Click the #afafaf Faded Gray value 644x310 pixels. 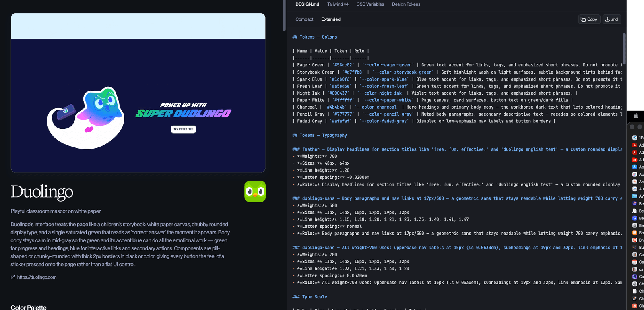pyautogui.click(x=341, y=121)
